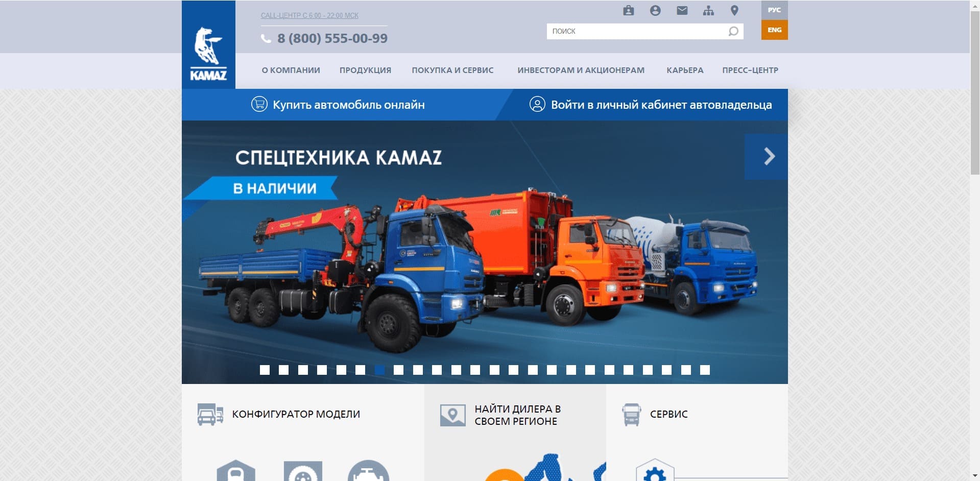Image resolution: width=980 pixels, height=481 pixels.
Task: Open the ПРЕСС-ЦЕНТР menu
Action: click(x=750, y=70)
